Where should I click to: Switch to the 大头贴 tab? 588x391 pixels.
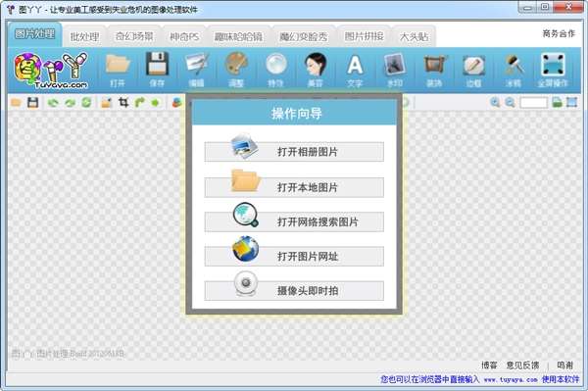coord(414,36)
